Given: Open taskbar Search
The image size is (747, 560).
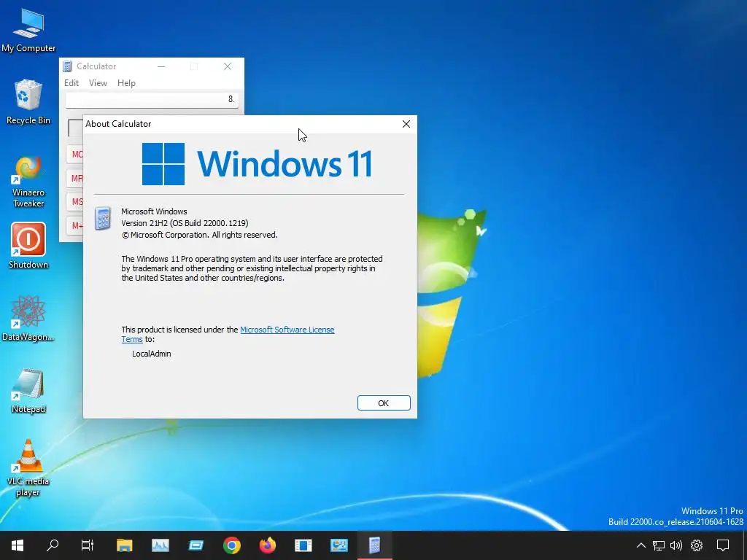Looking at the screenshot, I should coord(53,545).
